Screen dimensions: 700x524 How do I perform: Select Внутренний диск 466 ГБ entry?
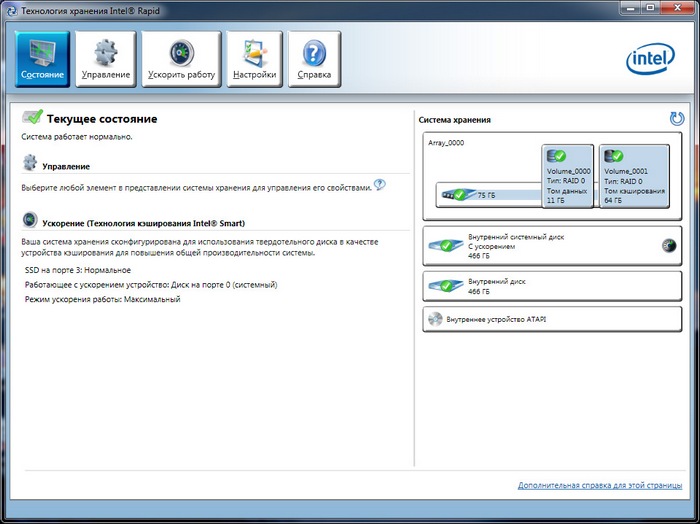tap(552, 286)
